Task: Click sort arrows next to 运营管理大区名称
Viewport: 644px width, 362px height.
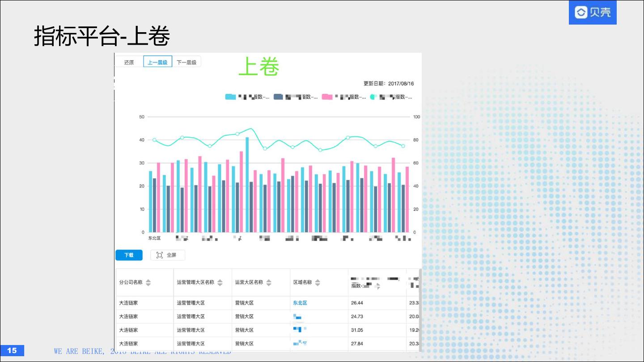Action: [220, 282]
